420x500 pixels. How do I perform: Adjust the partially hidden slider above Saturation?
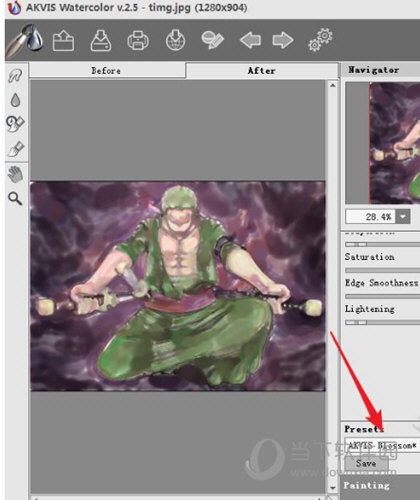tap(382, 244)
